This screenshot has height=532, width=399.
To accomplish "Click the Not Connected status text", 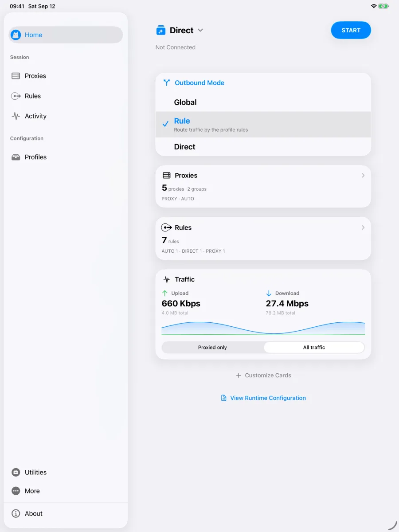I will coord(176,47).
